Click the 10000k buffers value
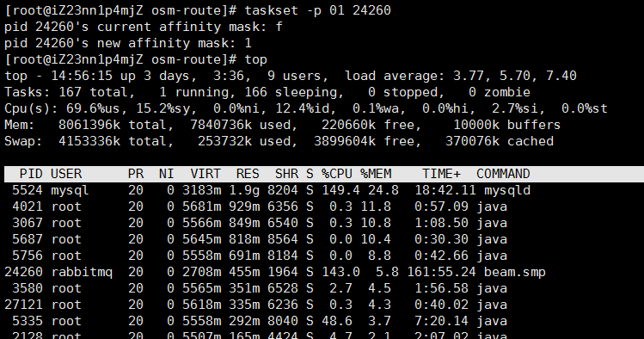 tap(506, 125)
